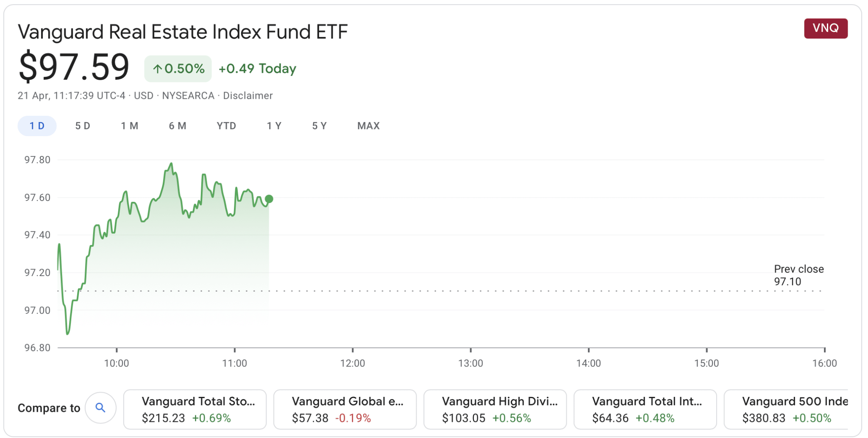868x438 pixels.
Task: Open the 1Y chart view
Action: coord(274,126)
